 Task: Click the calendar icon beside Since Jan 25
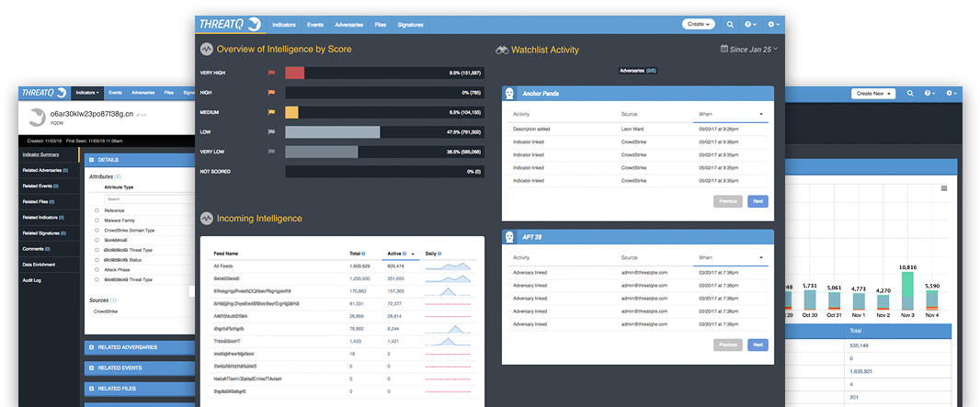(725, 49)
